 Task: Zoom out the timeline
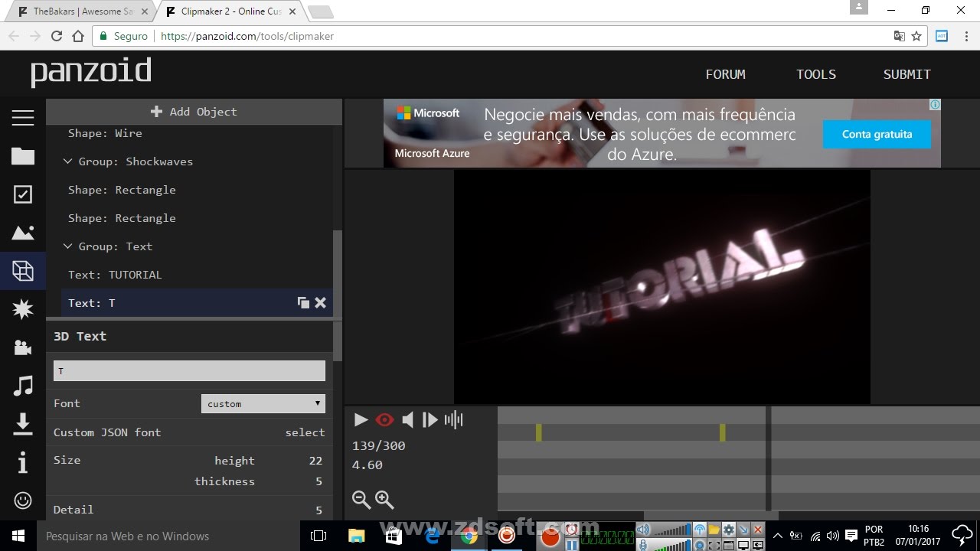click(361, 500)
